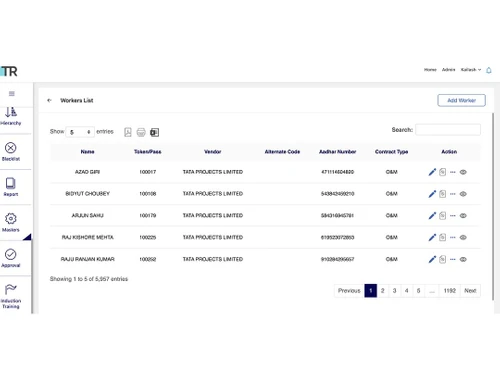The image size is (500, 375).
Task: Expand the Kailash user menu
Action: point(471,70)
